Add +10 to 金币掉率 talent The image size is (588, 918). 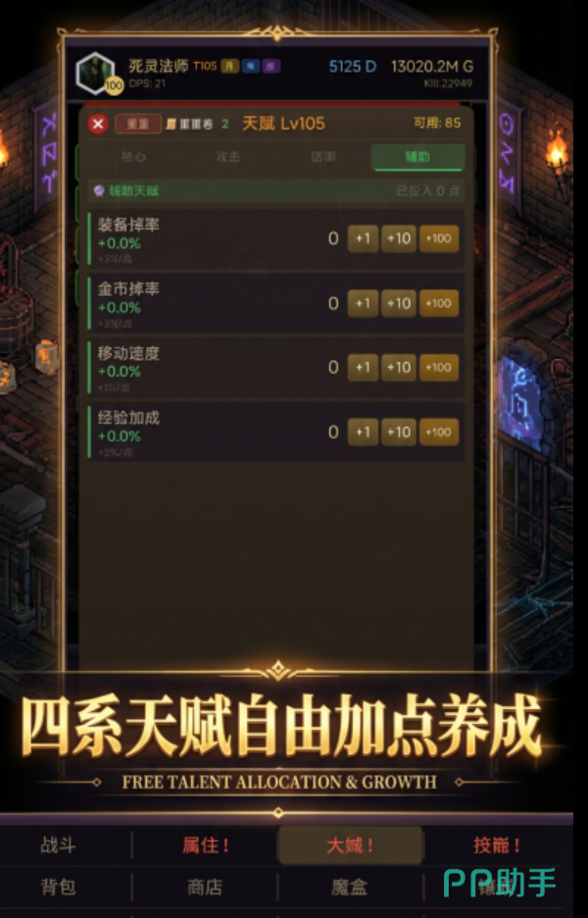tap(399, 303)
